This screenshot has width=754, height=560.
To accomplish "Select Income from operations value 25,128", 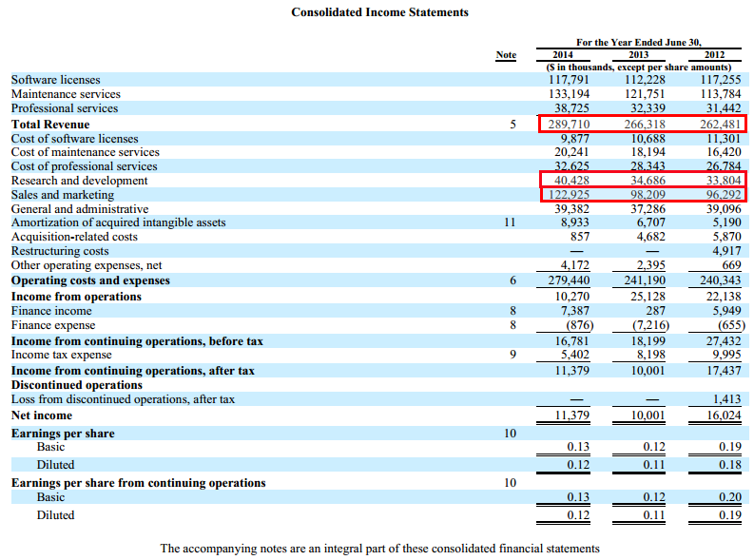I will [x=648, y=297].
